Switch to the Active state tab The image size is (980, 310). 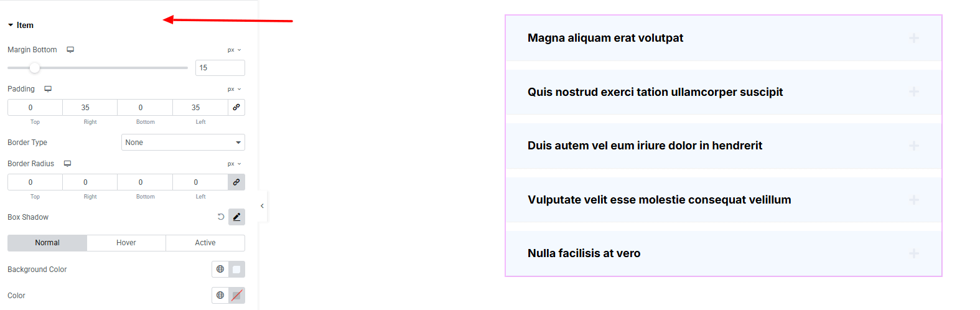[x=205, y=243]
